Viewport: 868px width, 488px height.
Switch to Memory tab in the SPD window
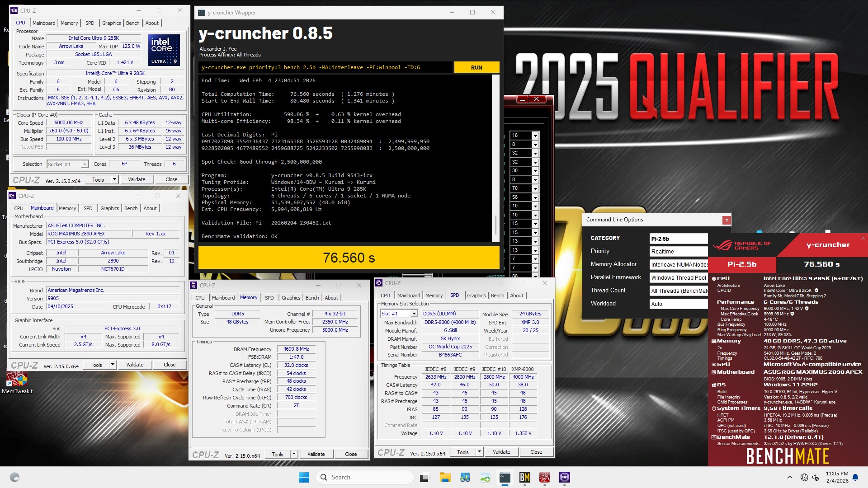pyautogui.click(x=434, y=296)
